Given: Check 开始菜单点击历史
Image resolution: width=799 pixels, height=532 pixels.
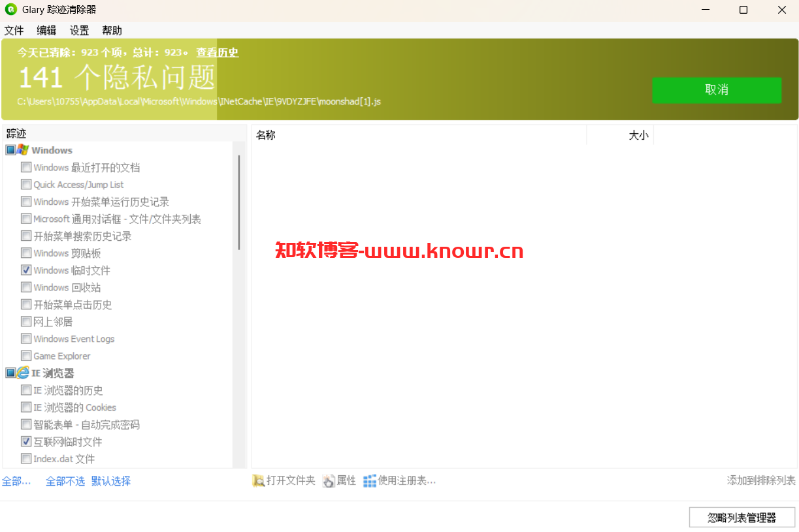Looking at the screenshot, I should [26, 304].
